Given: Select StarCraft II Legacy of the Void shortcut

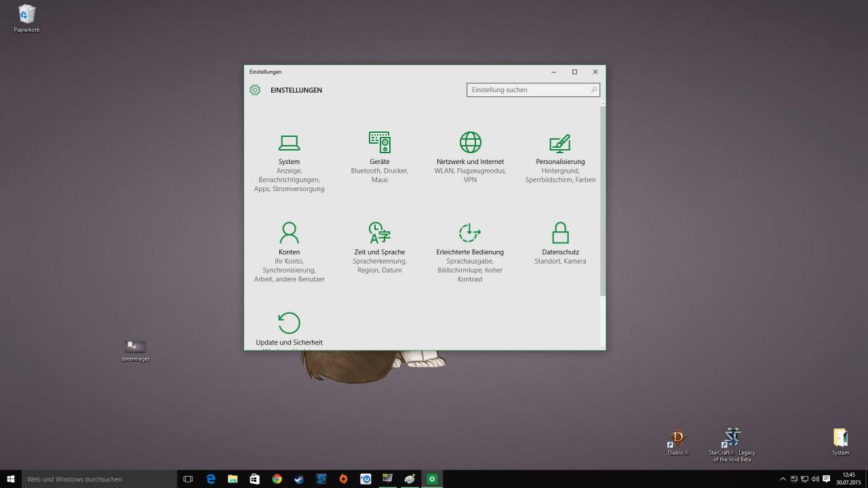Looking at the screenshot, I should tap(732, 445).
